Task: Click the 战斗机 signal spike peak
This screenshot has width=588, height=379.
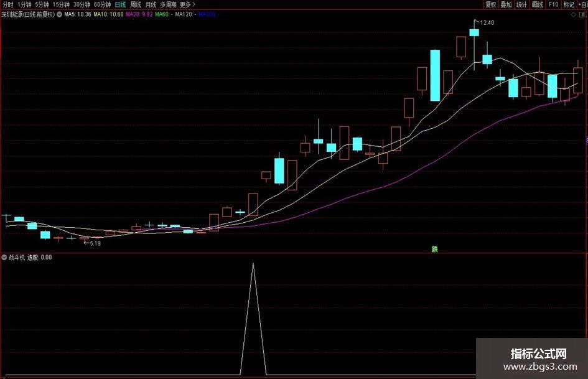Action: tap(253, 264)
